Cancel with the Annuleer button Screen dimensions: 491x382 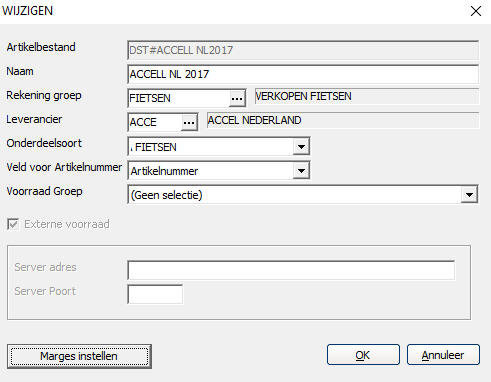pyautogui.click(x=443, y=355)
